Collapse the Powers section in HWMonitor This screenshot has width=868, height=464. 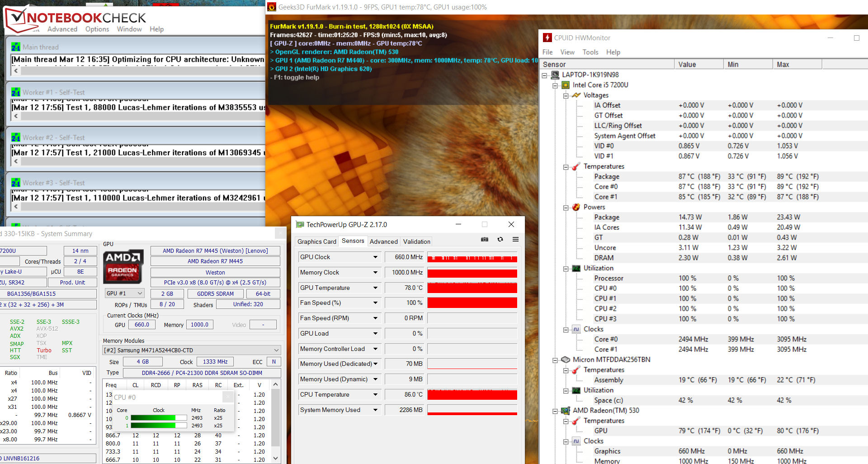[566, 208]
